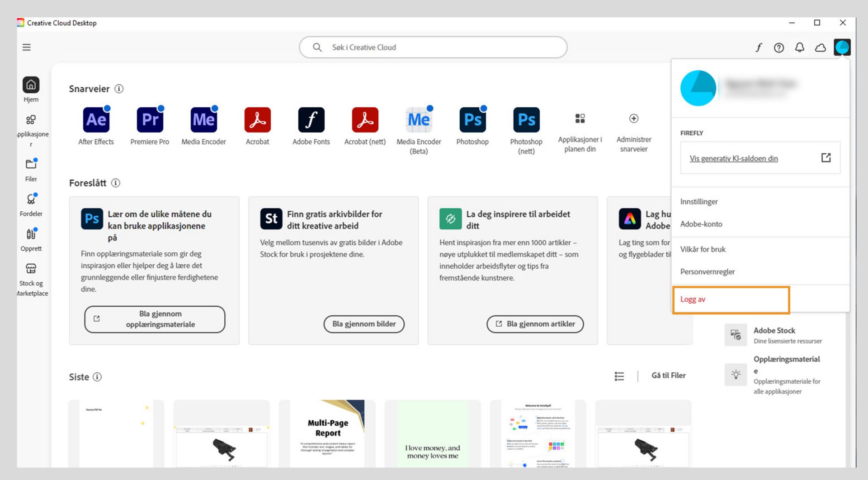This screenshot has width=868, height=480.
Task: Minimize the Creative Cloud Desktop window
Action: pyautogui.click(x=792, y=23)
